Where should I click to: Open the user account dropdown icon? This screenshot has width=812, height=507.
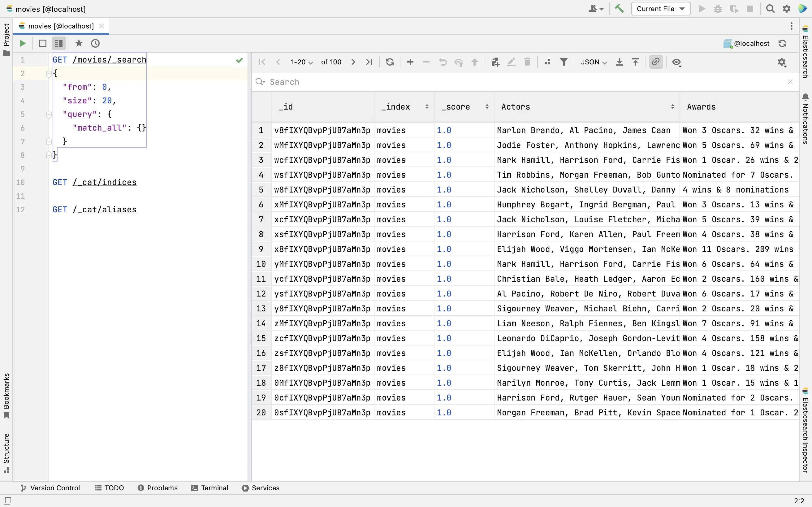click(x=596, y=9)
